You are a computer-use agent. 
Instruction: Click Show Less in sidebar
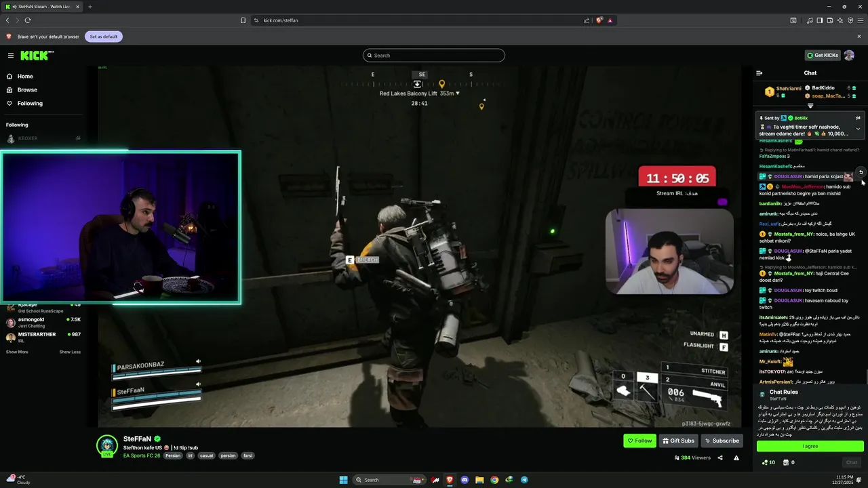(x=70, y=352)
